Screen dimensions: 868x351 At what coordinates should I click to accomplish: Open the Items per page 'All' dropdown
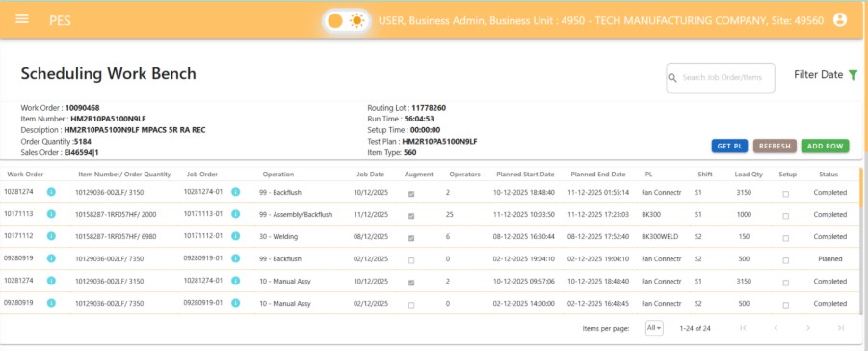tap(654, 328)
